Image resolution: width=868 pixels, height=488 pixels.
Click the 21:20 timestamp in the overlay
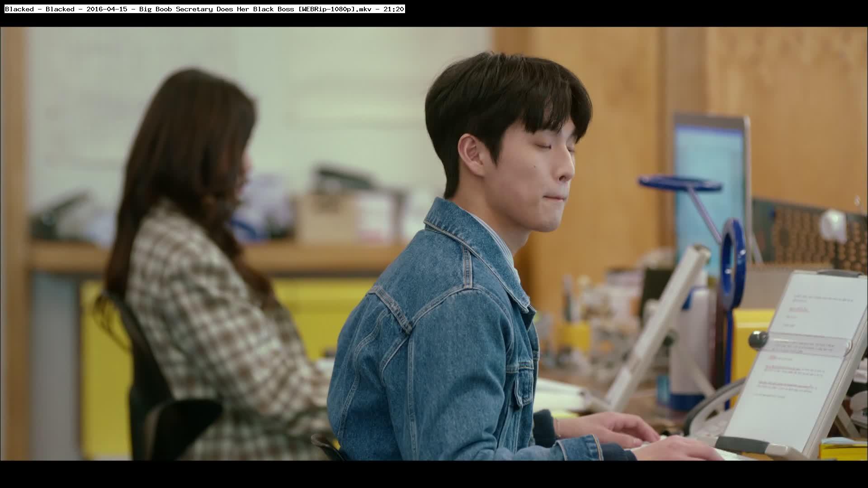pyautogui.click(x=393, y=9)
